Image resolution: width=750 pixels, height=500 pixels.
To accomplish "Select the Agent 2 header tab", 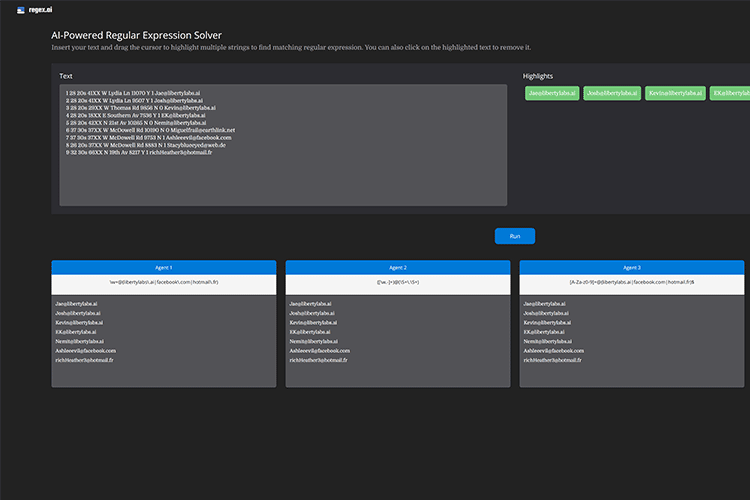I will click(x=397, y=267).
